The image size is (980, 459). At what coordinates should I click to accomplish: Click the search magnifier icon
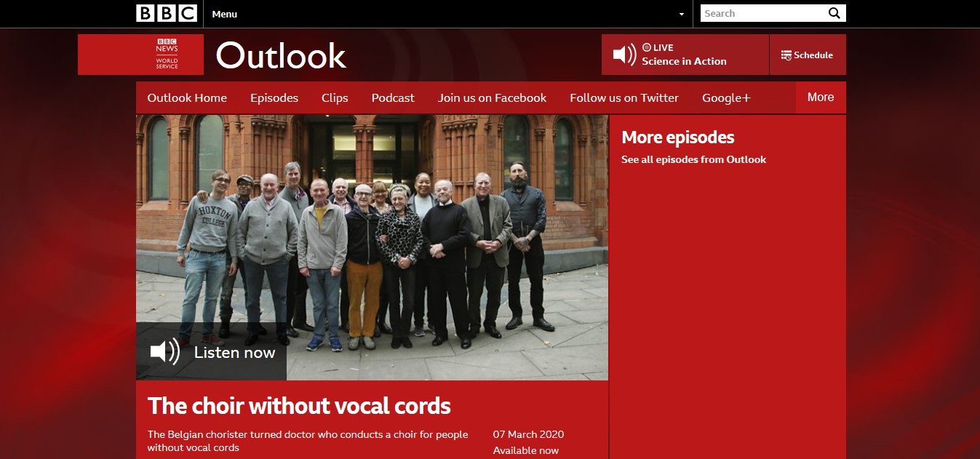click(834, 13)
